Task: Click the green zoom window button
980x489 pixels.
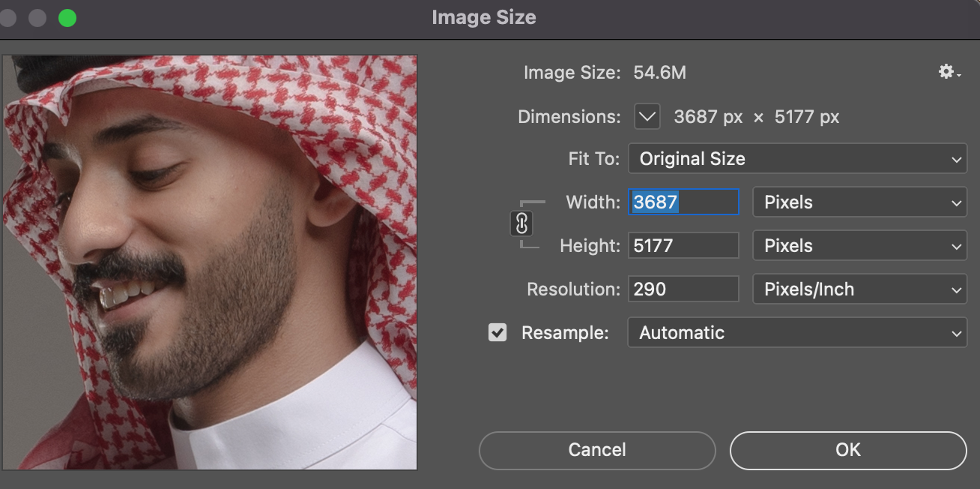Action: (x=67, y=17)
